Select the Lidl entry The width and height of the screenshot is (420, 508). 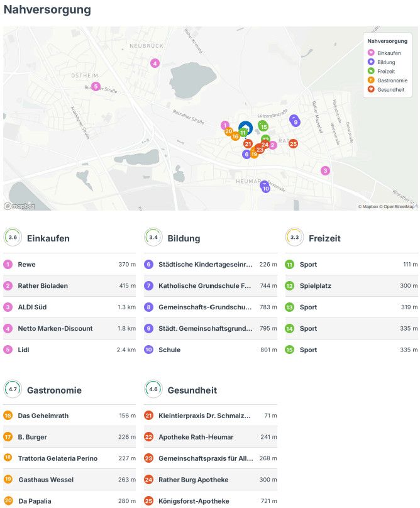pyautogui.click(x=69, y=350)
